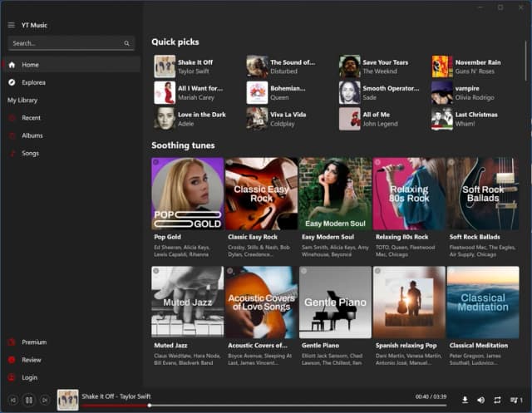Download the current song

coord(465,400)
